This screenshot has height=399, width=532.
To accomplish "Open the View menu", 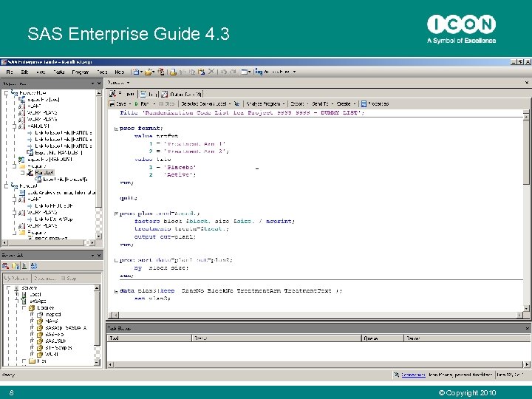I will click(41, 72).
